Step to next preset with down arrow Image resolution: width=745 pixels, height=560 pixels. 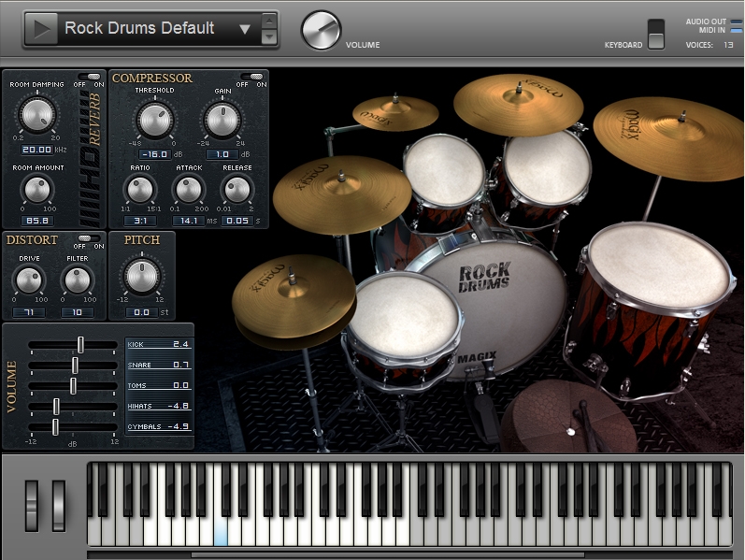coord(269,36)
